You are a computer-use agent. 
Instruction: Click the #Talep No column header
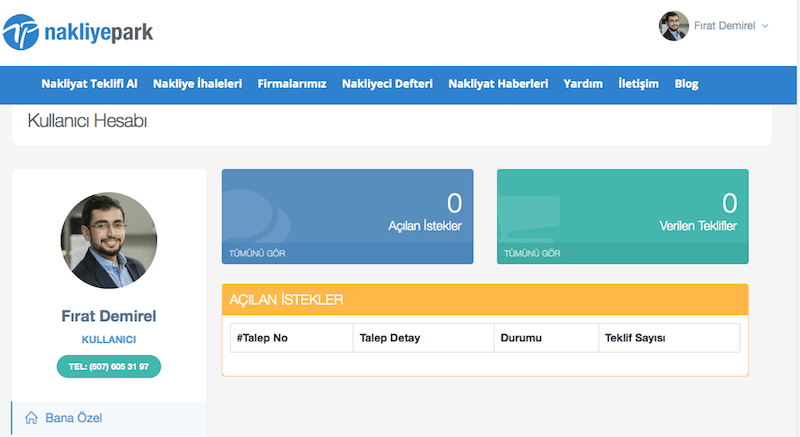261,338
